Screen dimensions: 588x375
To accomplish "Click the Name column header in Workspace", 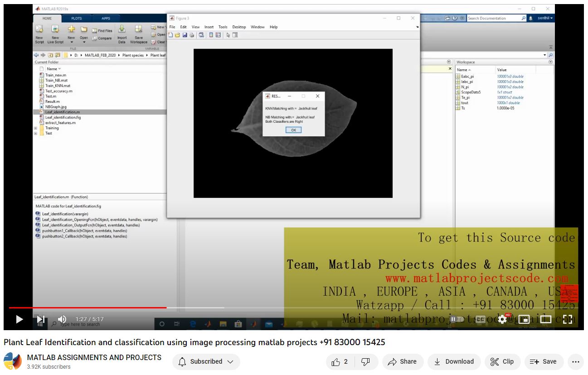I will 476,70.
